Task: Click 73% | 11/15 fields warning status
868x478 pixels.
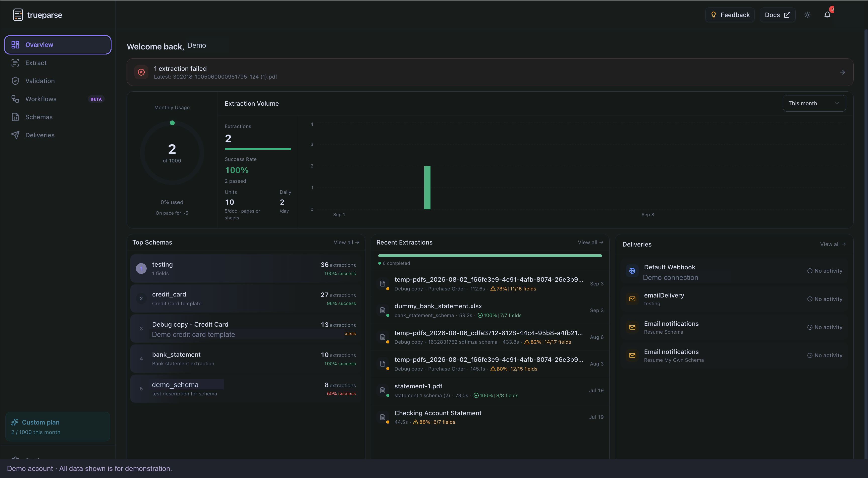Action: [x=513, y=289]
